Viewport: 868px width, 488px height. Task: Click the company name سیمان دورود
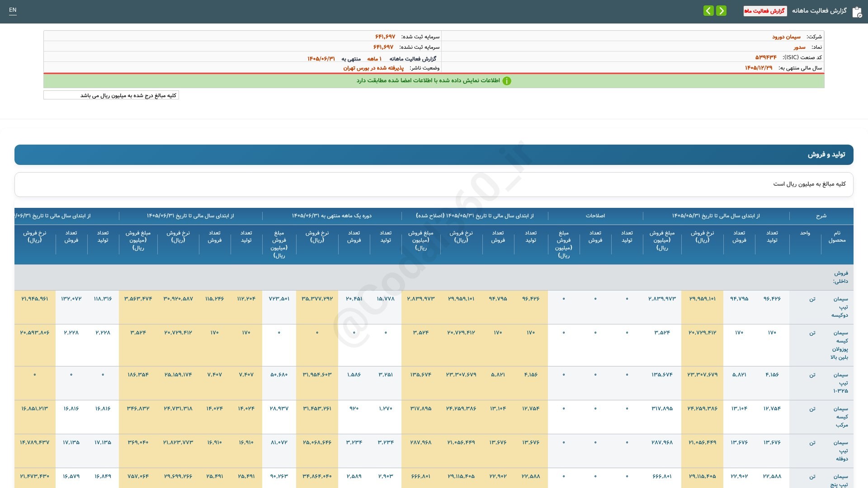coord(786,37)
